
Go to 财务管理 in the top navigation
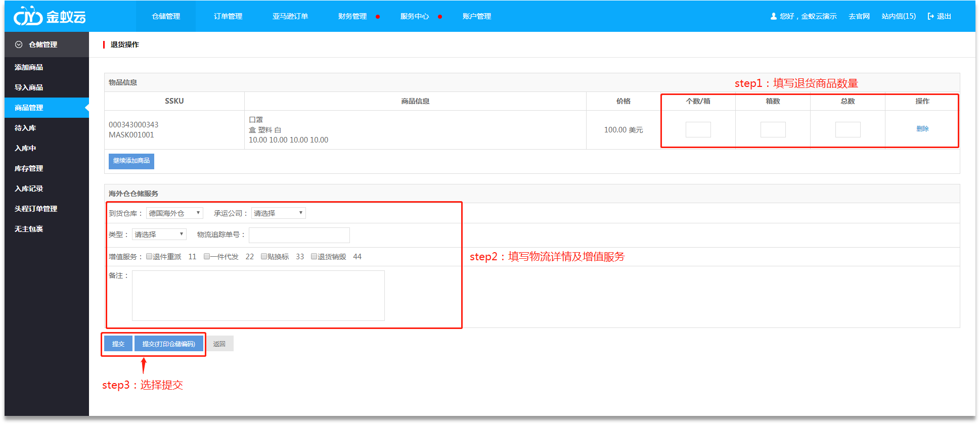pyautogui.click(x=352, y=16)
